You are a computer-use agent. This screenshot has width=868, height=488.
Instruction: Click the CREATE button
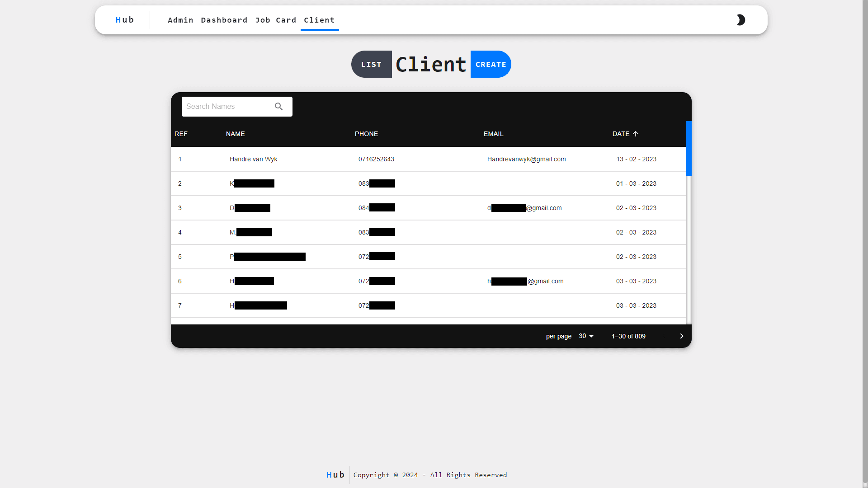[x=491, y=64]
